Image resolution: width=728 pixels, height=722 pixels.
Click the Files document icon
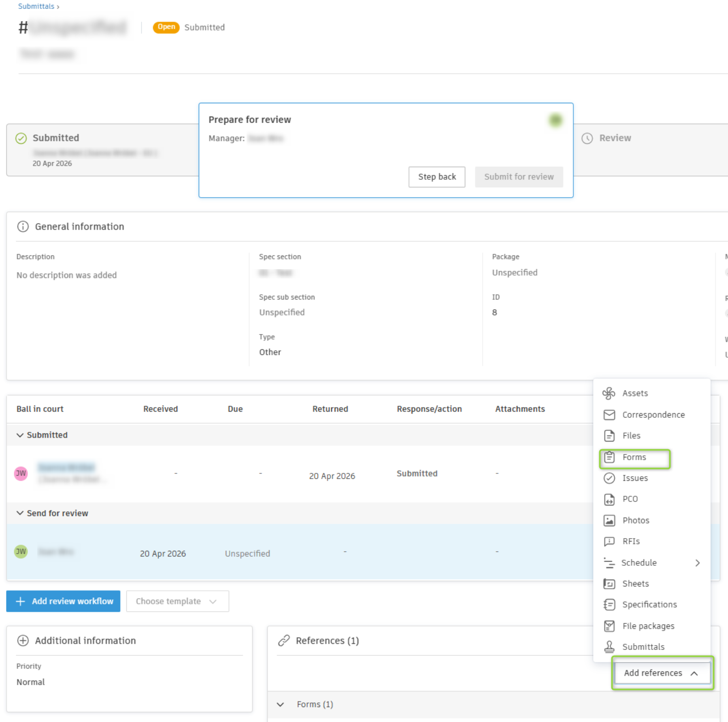pyautogui.click(x=609, y=435)
